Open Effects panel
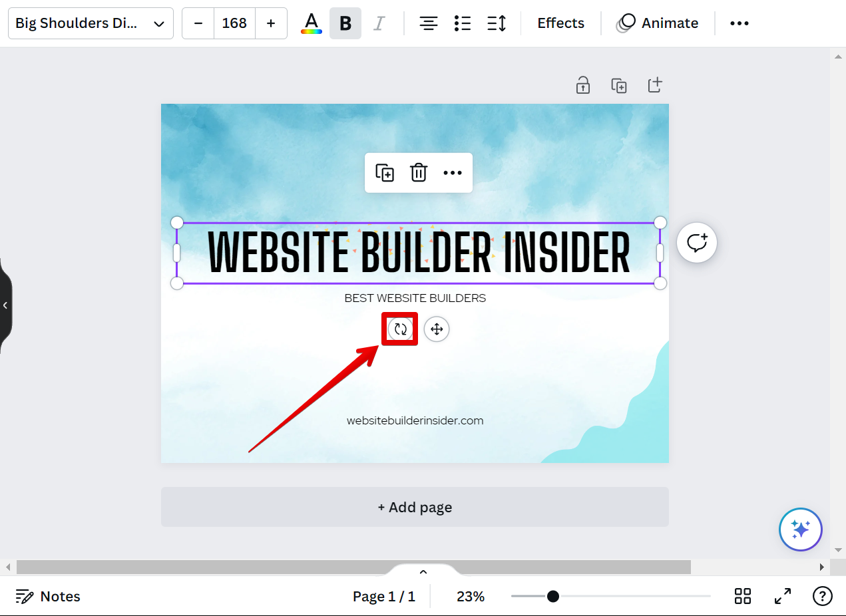 click(560, 23)
